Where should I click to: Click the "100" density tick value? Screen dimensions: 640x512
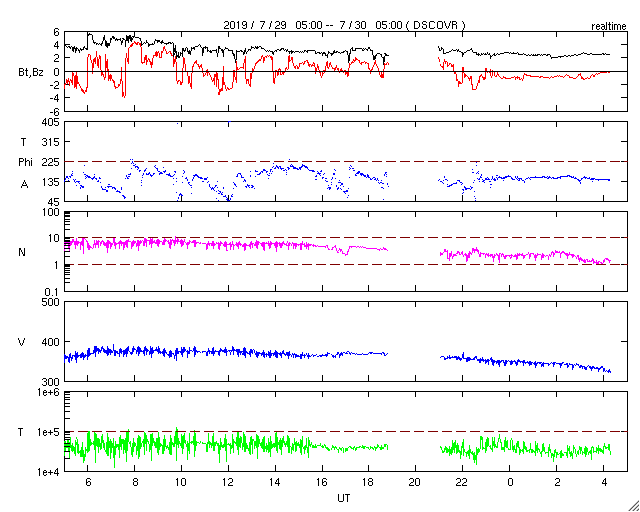[51, 213]
